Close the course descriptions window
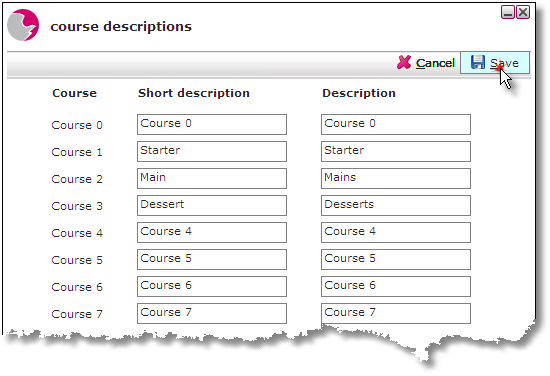The width and height of the screenshot is (550, 376). coord(523,12)
